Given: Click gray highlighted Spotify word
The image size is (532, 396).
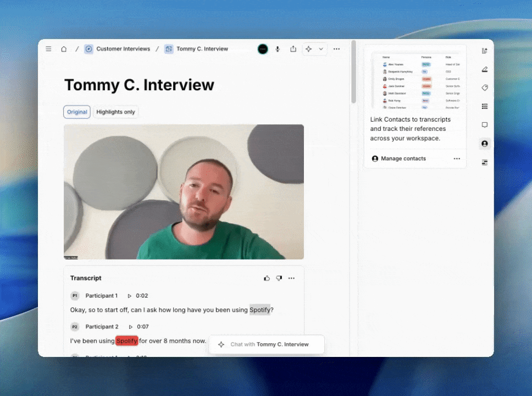Looking at the screenshot, I should click(260, 310).
